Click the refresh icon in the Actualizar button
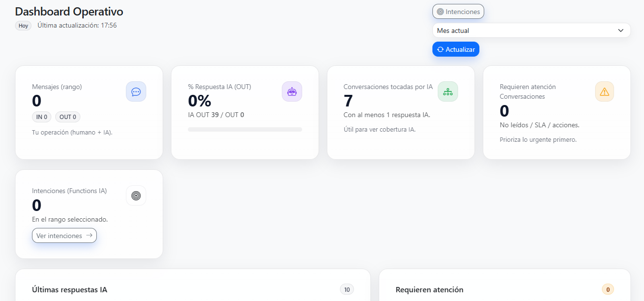This screenshot has width=644, height=301. (x=440, y=49)
